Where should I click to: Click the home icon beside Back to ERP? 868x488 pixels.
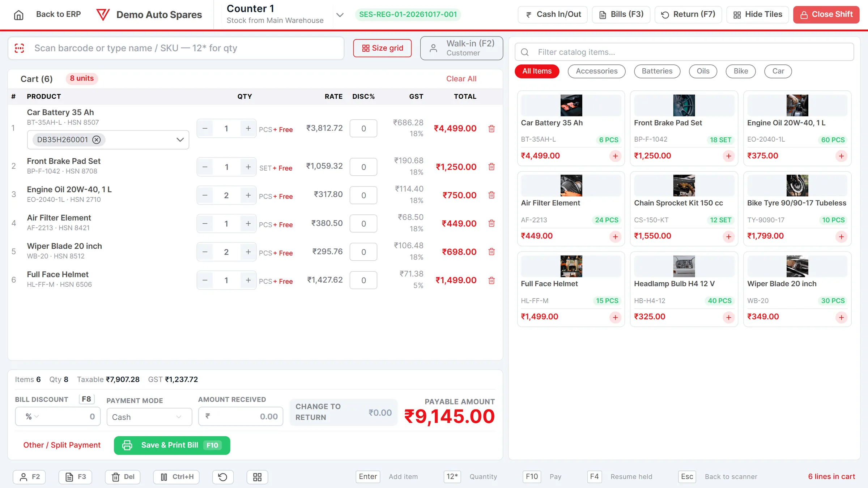coord(18,15)
